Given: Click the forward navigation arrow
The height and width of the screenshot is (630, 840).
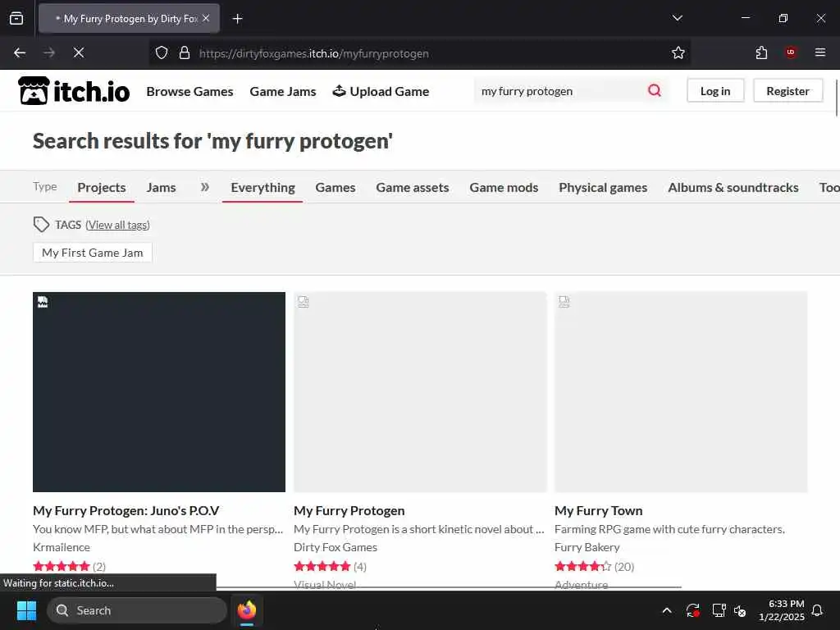Looking at the screenshot, I should tap(49, 52).
